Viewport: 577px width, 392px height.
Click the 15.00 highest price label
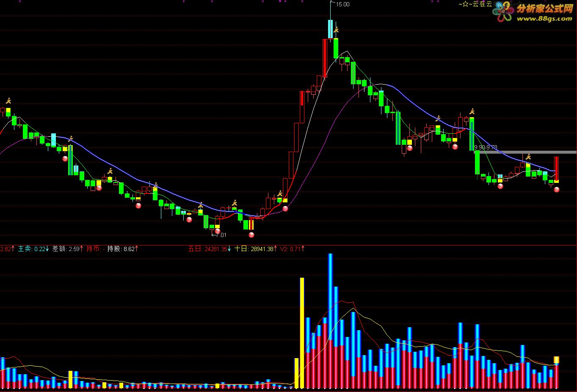coord(342,4)
